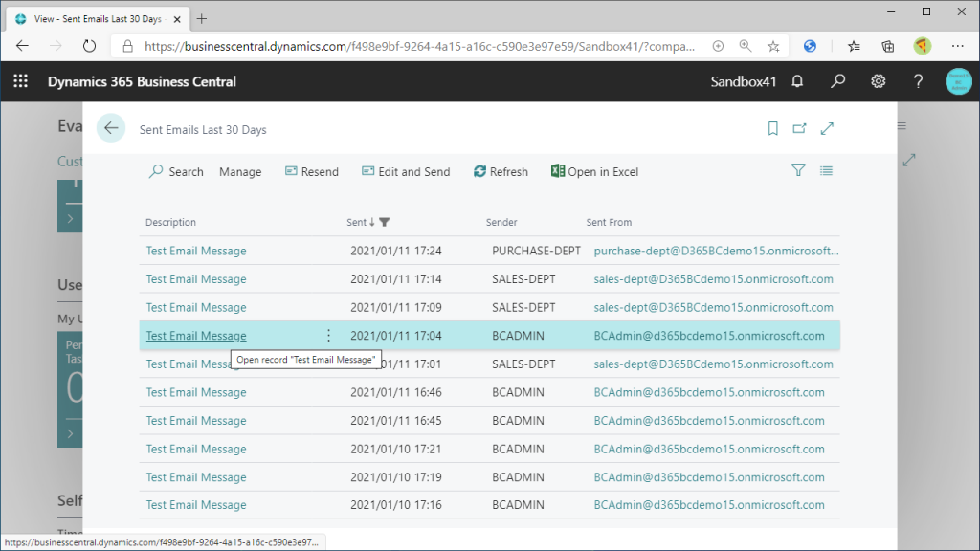The height and width of the screenshot is (551, 980).
Task: Open the app launcher waffle icon
Action: click(21, 81)
